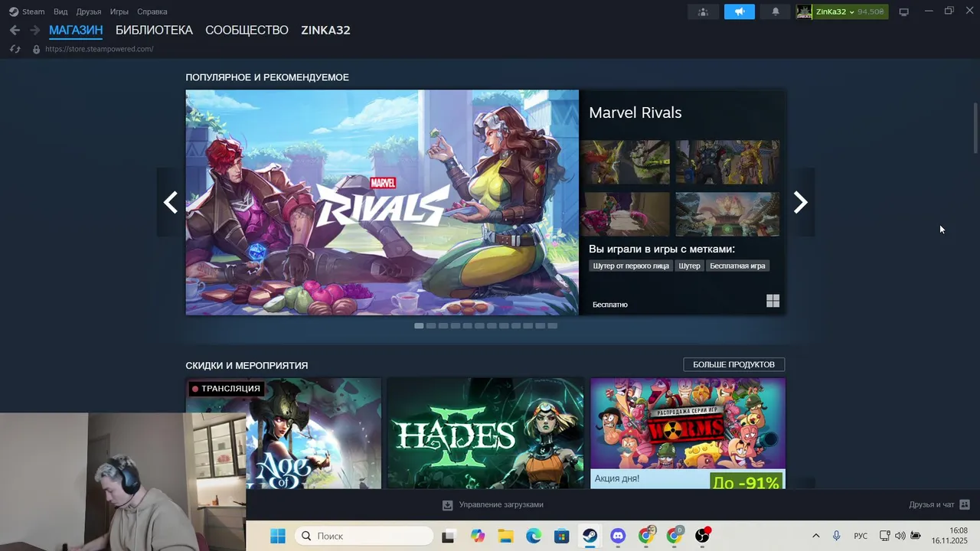Click the БОЛЬШЕ ПРОДУКТОВ button

(x=733, y=364)
